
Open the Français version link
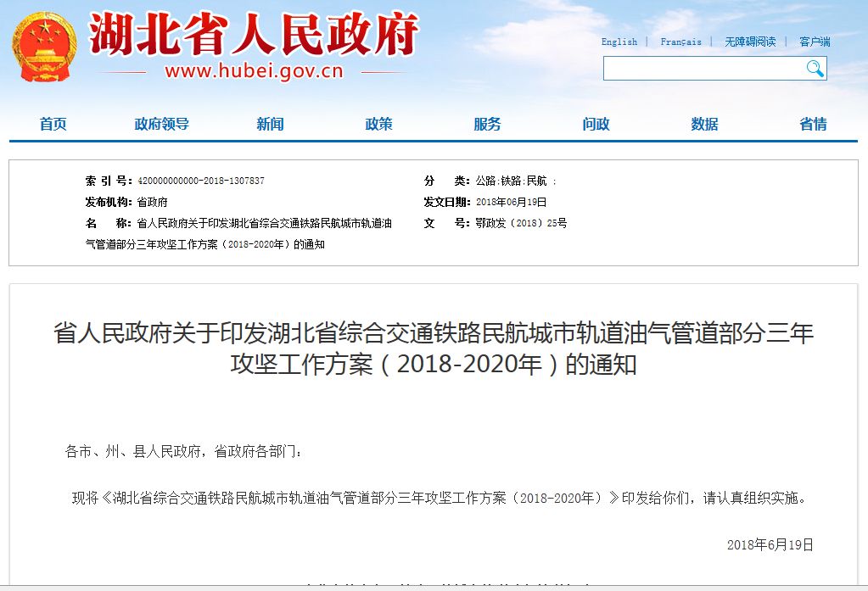pyautogui.click(x=680, y=42)
